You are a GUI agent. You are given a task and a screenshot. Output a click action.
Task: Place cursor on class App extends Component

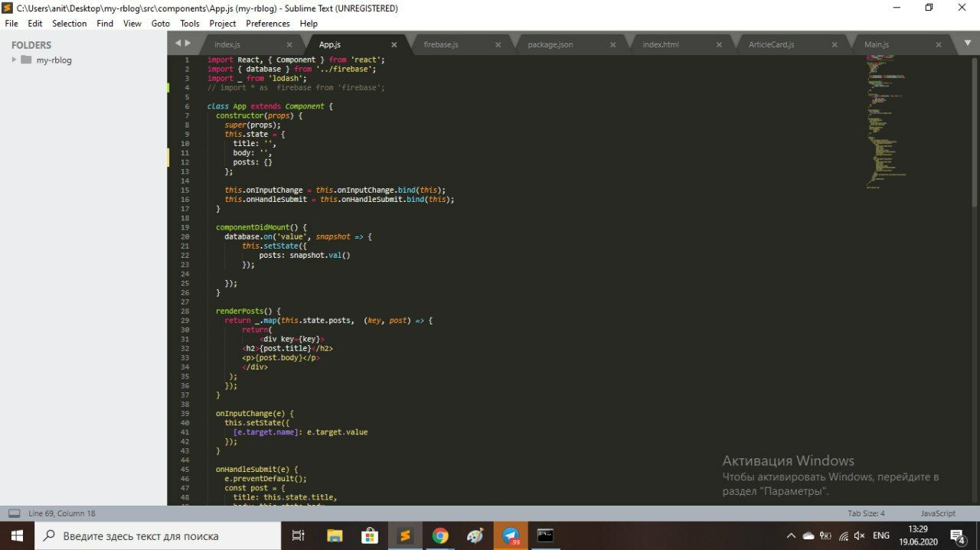[x=270, y=106]
